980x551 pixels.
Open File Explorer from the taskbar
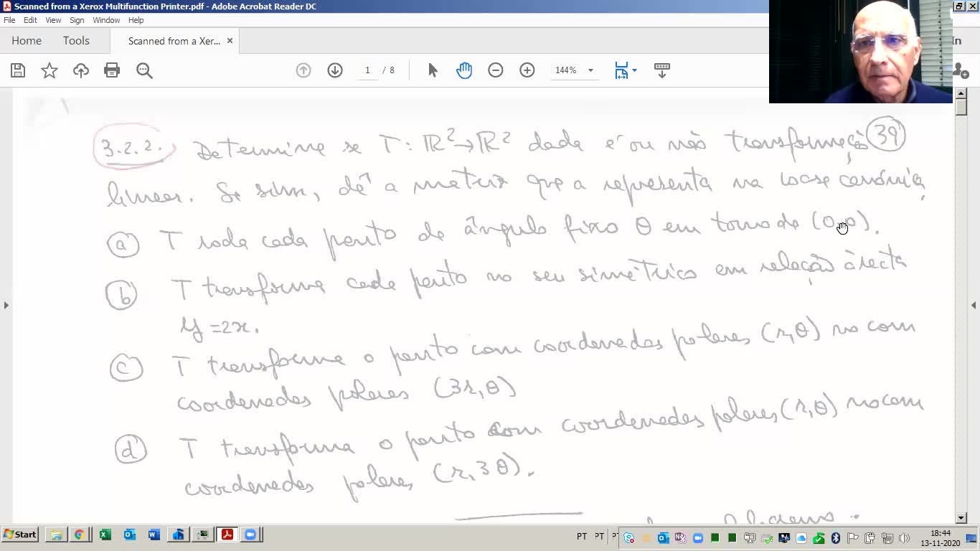tap(55, 534)
